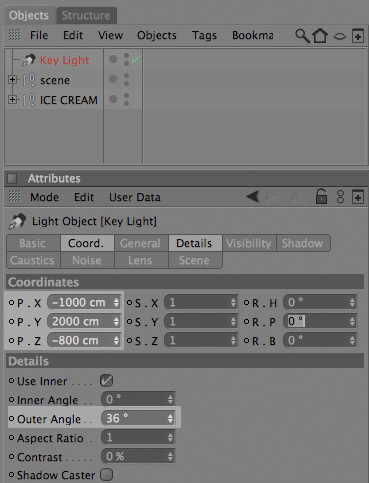The height and width of the screenshot is (483, 369).
Task: Toggle scene visibility dots
Action: (x=126, y=79)
